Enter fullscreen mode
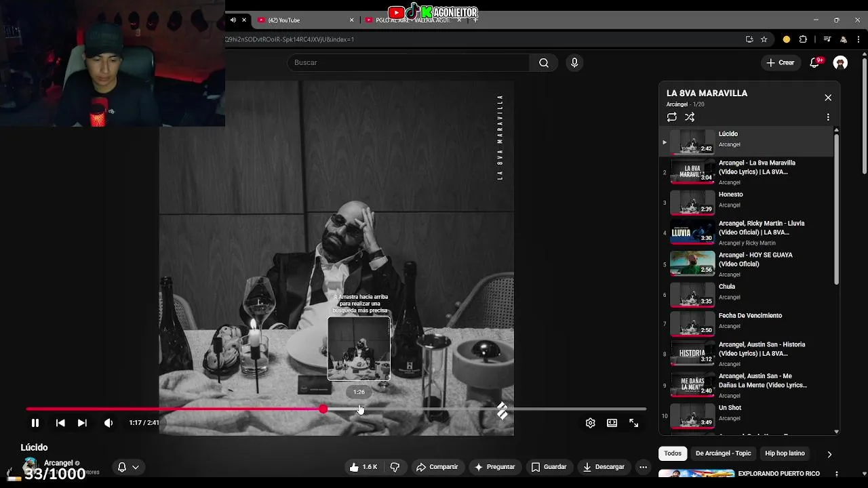This screenshot has width=868, height=488. pos(633,423)
